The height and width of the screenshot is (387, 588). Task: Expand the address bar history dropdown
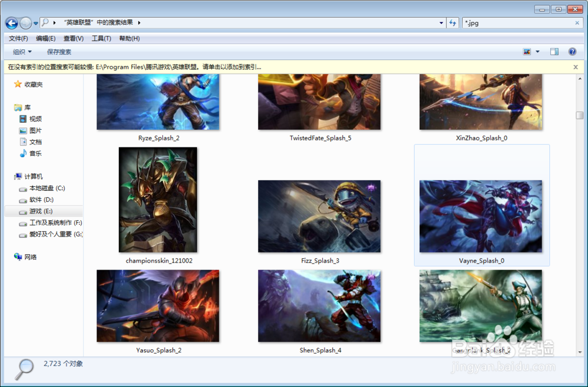pos(441,23)
